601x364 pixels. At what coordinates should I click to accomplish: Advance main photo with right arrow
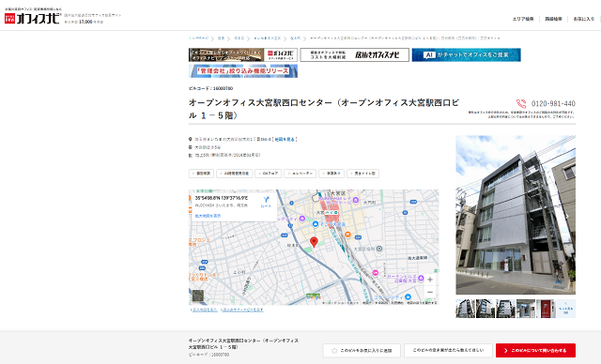(x=567, y=217)
